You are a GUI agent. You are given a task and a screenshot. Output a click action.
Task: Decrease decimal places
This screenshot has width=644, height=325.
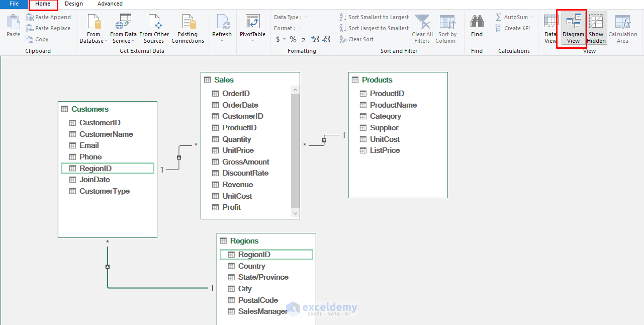pyautogui.click(x=326, y=39)
